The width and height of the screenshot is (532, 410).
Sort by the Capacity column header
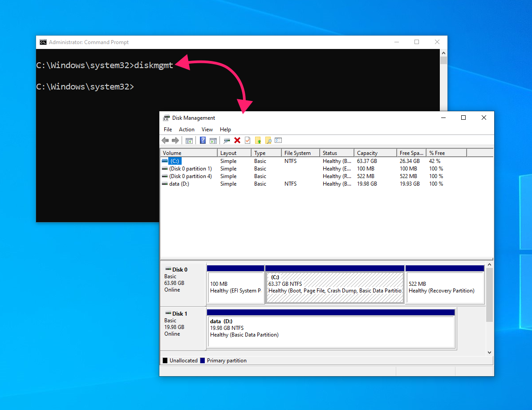coord(375,153)
